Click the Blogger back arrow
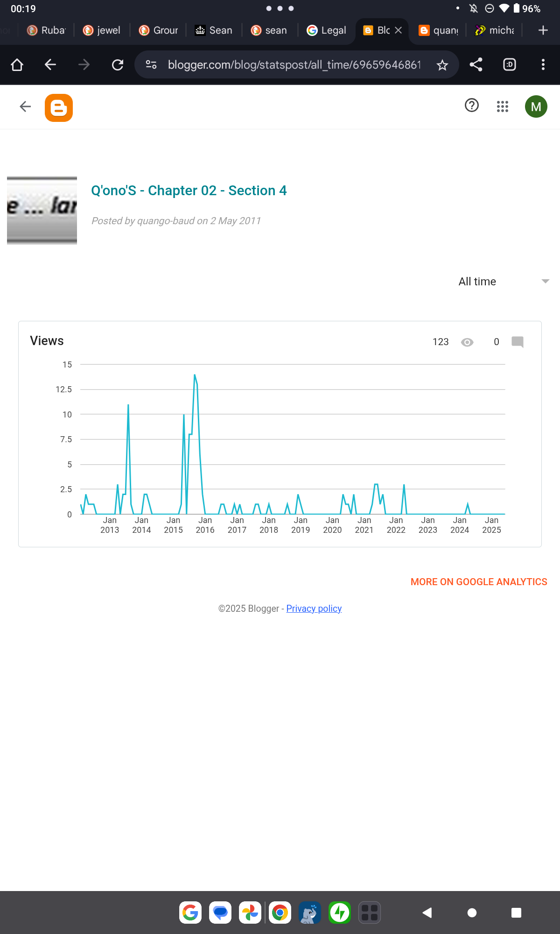The height and width of the screenshot is (934, 560). [x=25, y=107]
